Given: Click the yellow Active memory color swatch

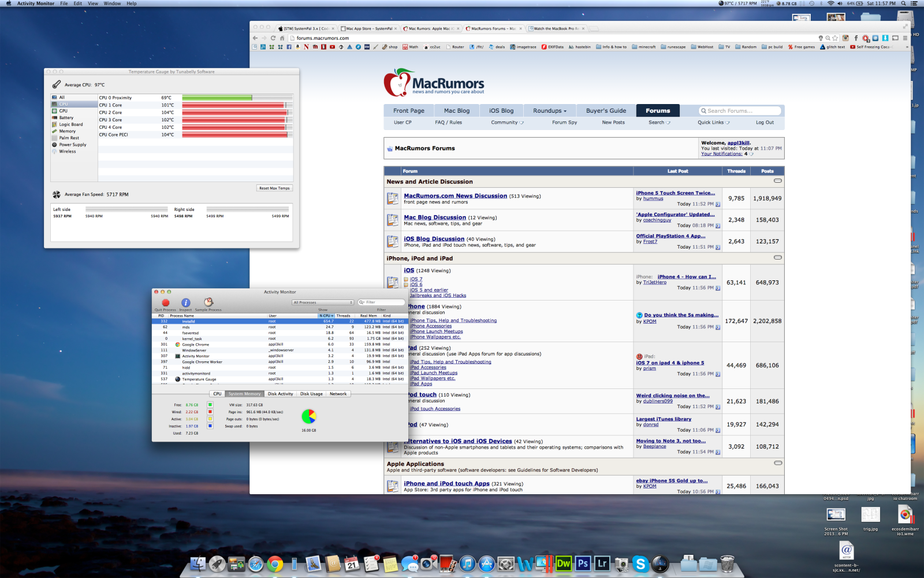Looking at the screenshot, I should (210, 418).
